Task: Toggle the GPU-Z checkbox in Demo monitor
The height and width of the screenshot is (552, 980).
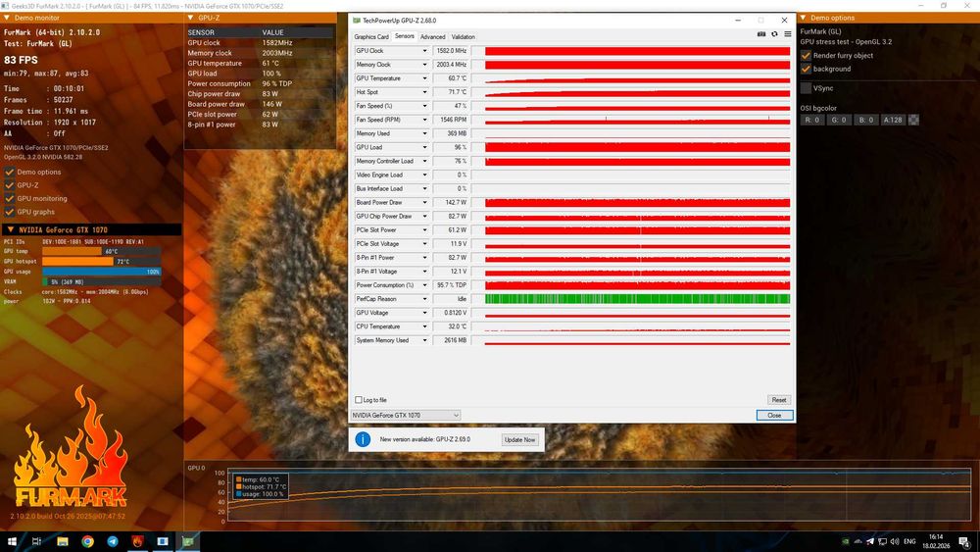Action: tap(10, 185)
